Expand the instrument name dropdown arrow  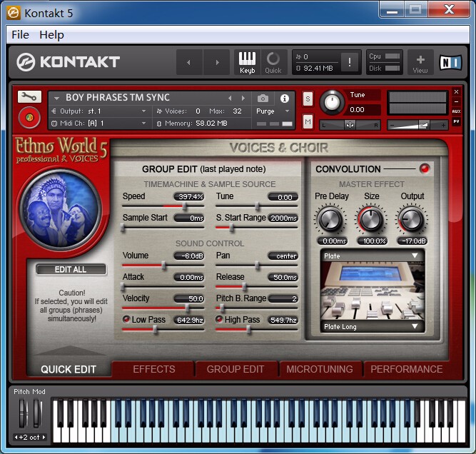click(x=56, y=99)
